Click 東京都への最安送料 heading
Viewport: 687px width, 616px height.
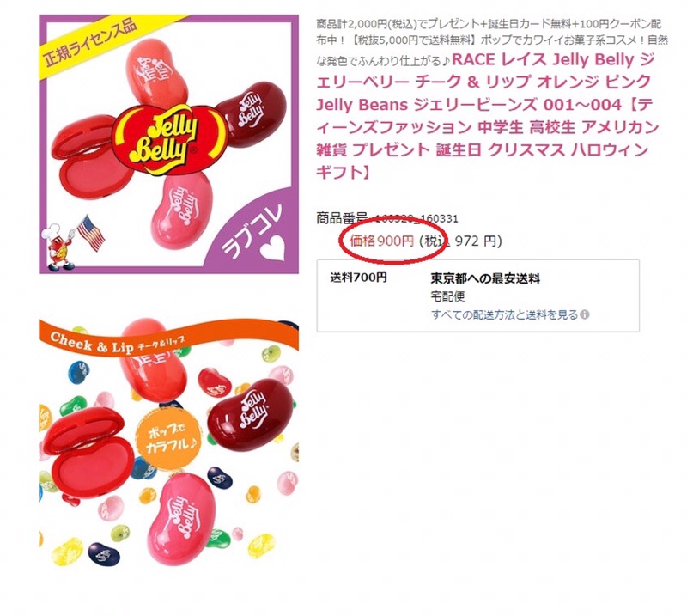485,278
